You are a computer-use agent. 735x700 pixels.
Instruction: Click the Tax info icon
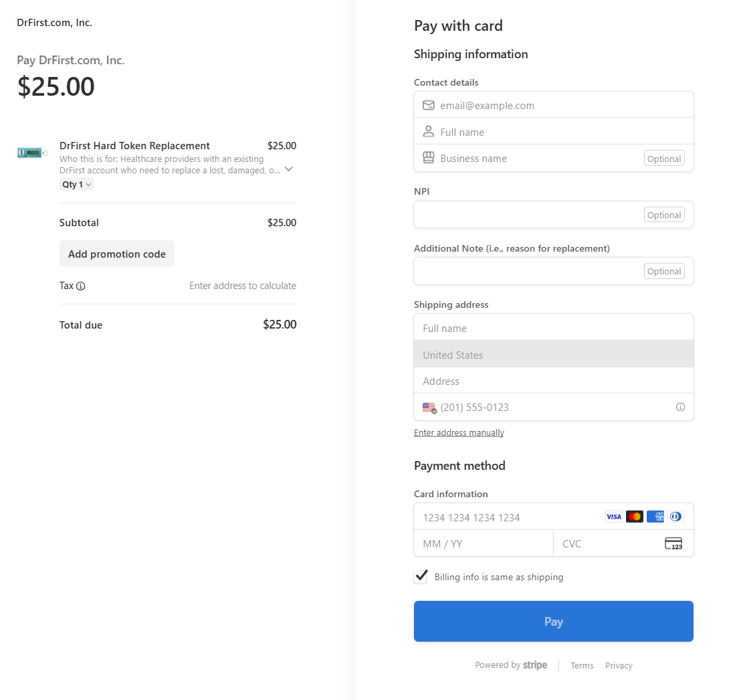coord(81,286)
